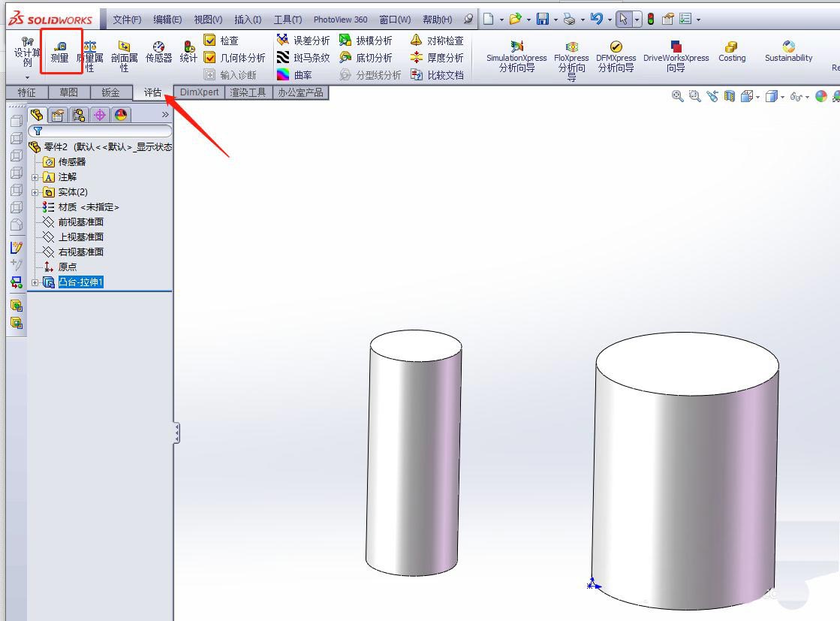This screenshot has width=840, height=621.
Task: Open file properties icon in top toolbar
Action: [667, 20]
